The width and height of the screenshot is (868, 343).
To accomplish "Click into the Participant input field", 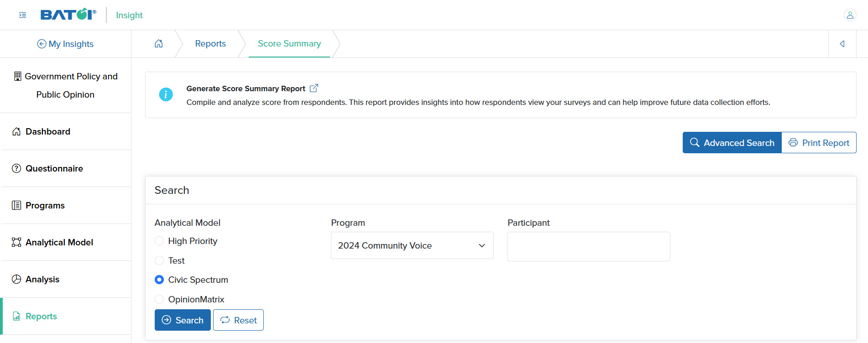I will (589, 246).
